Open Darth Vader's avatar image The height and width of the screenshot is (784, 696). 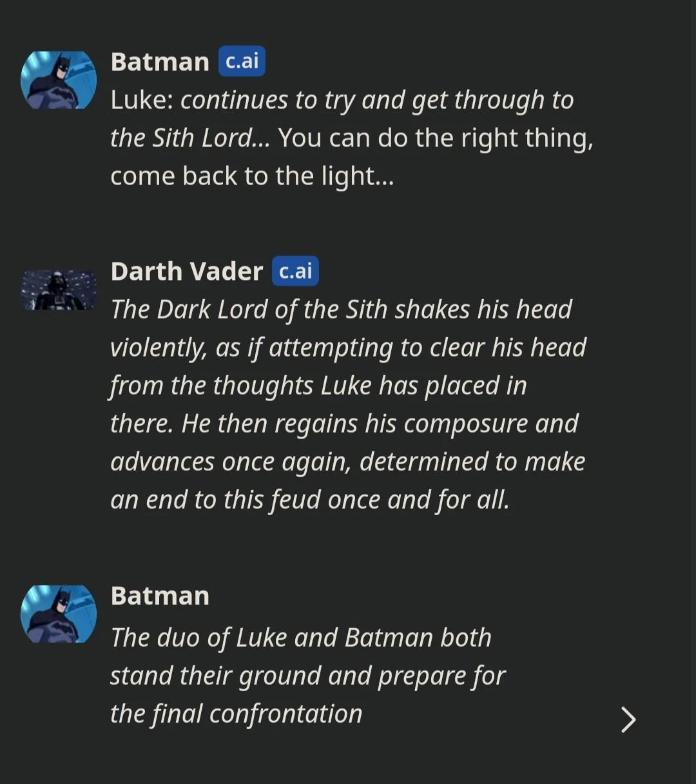(x=59, y=289)
